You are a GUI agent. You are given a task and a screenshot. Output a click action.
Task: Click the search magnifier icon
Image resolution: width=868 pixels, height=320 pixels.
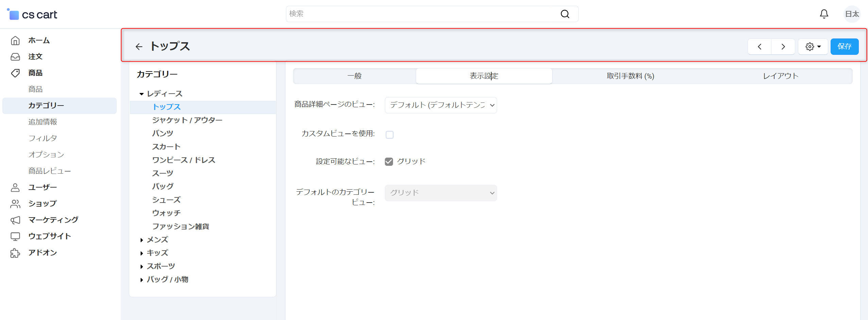pyautogui.click(x=565, y=14)
